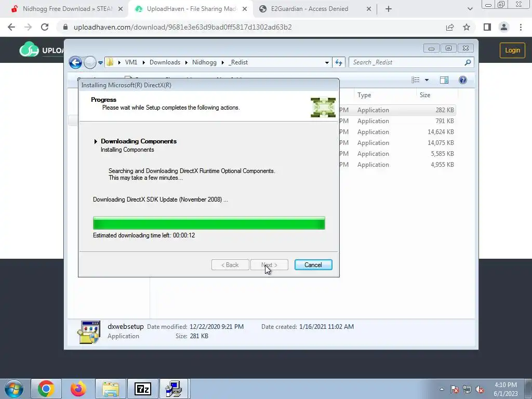Expand arrow after Nidhogg in breadcrumb
532x399 pixels.
[222, 62]
